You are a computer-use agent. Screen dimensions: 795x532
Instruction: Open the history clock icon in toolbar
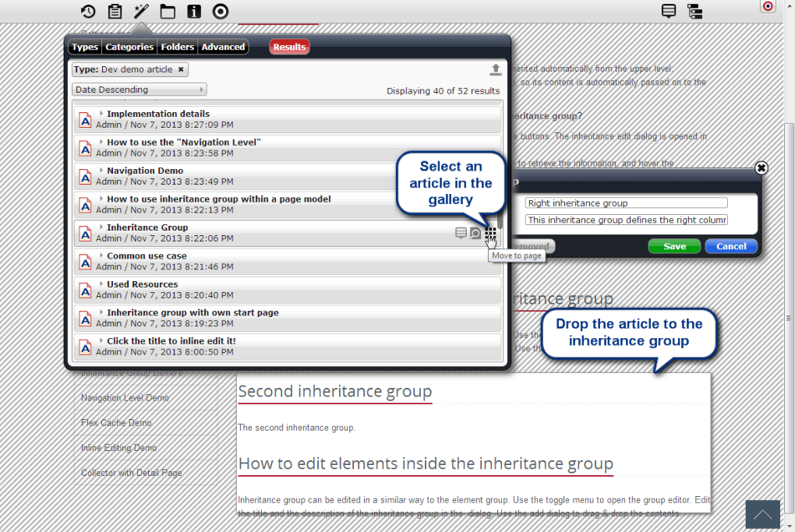(88, 11)
